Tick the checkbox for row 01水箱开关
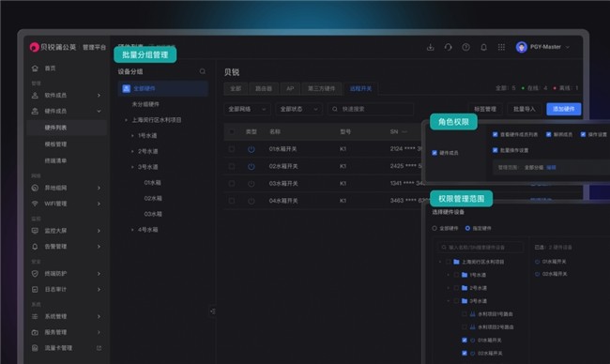The width and height of the screenshot is (610, 364). click(x=232, y=149)
